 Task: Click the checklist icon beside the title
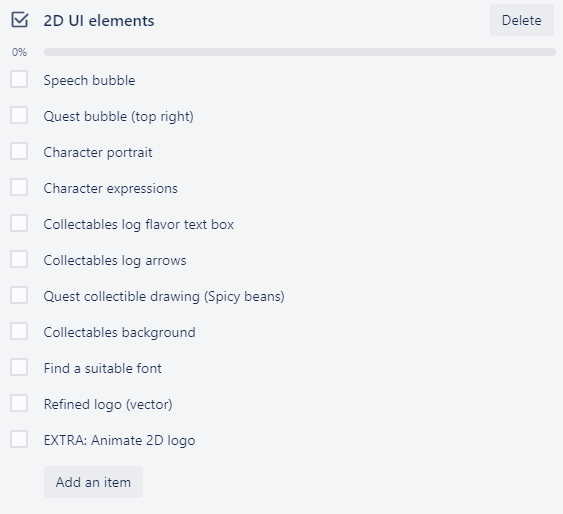(x=19, y=20)
